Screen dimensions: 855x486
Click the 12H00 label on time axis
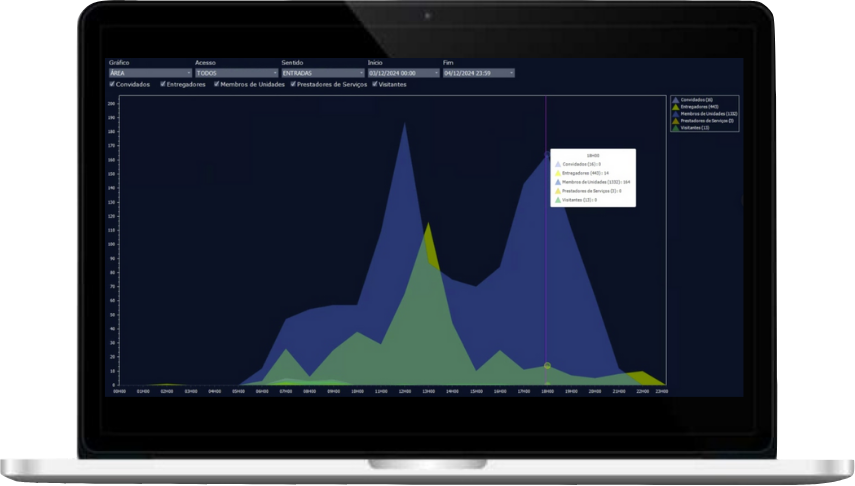point(404,392)
